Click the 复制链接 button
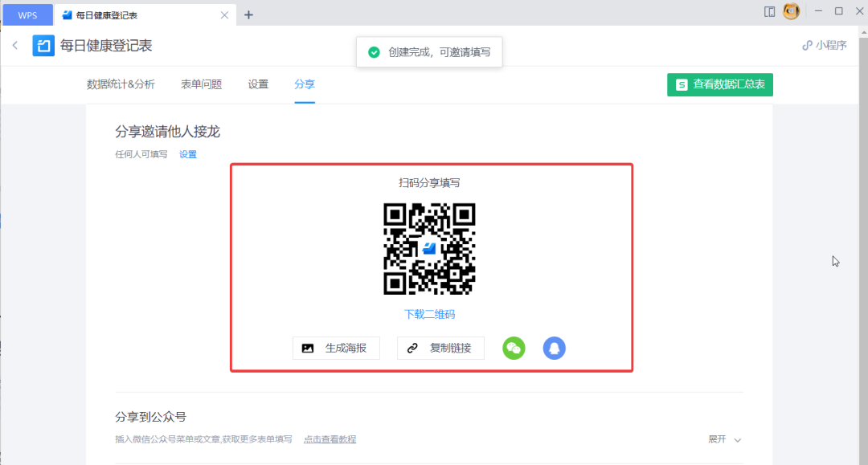Viewport: 868px width, 465px height. (440, 348)
